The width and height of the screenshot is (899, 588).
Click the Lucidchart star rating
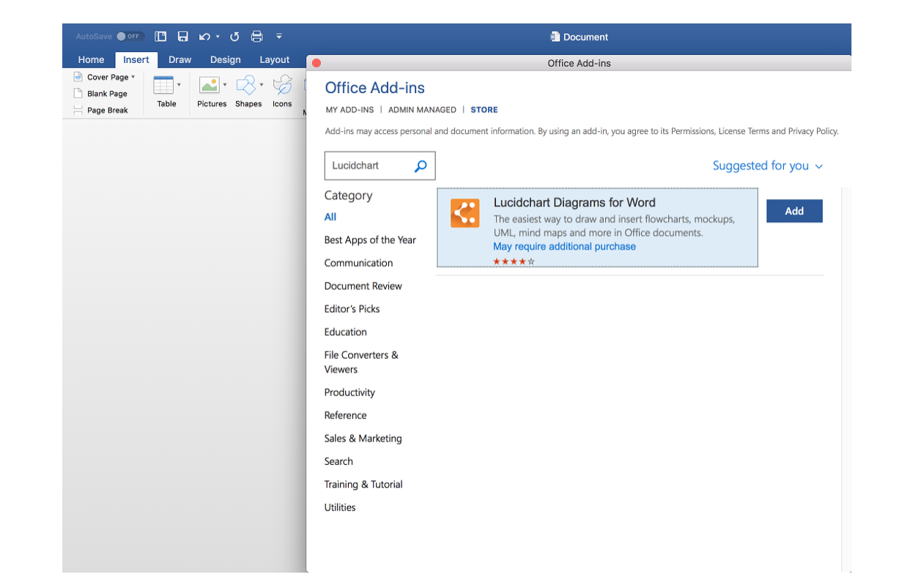click(514, 261)
